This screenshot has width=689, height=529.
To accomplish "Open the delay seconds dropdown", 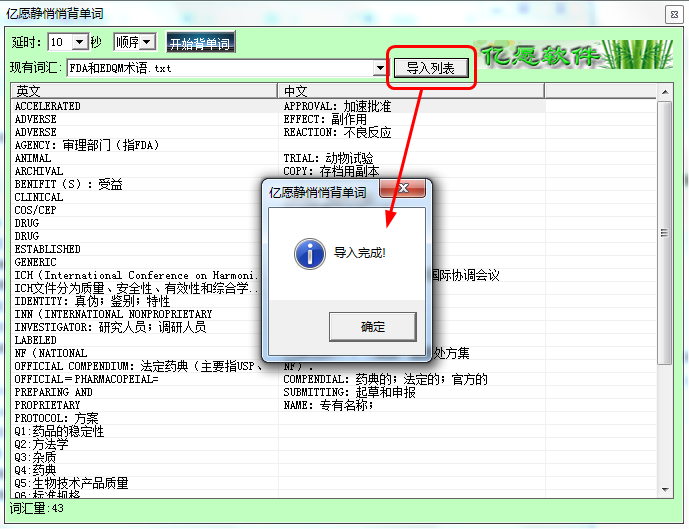I will (80, 42).
